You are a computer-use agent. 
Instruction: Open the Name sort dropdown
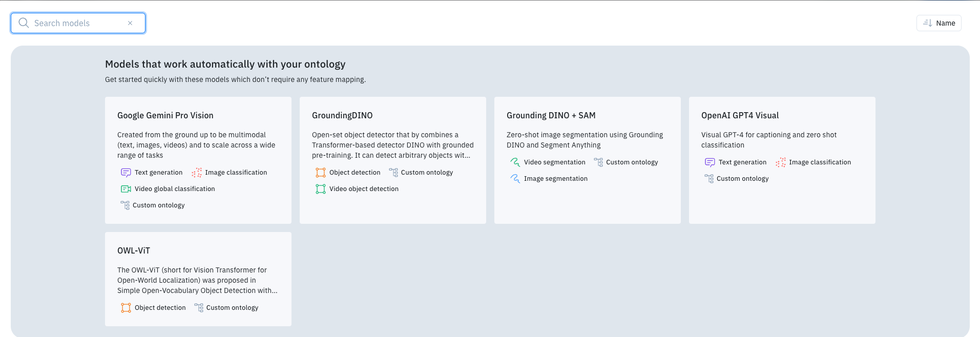pos(939,23)
